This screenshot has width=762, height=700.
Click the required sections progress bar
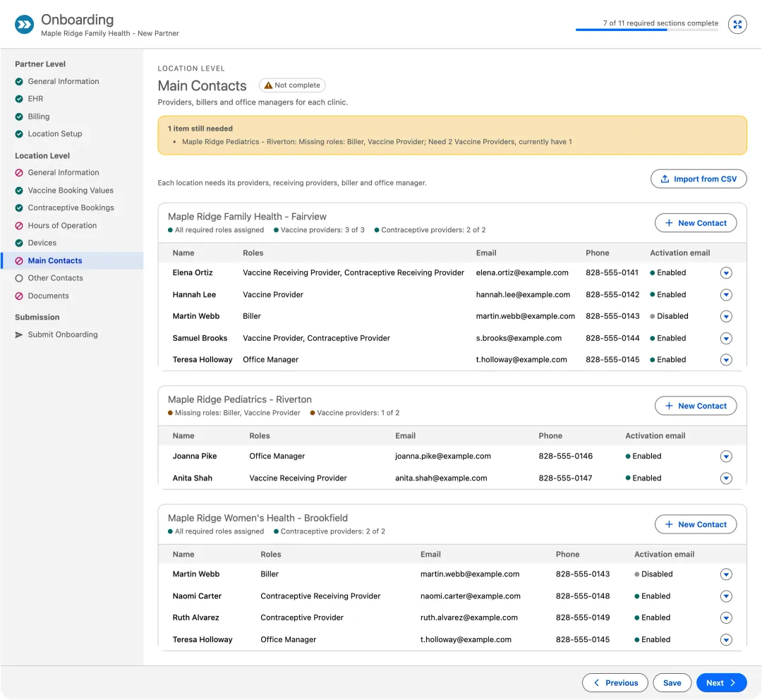(x=647, y=30)
